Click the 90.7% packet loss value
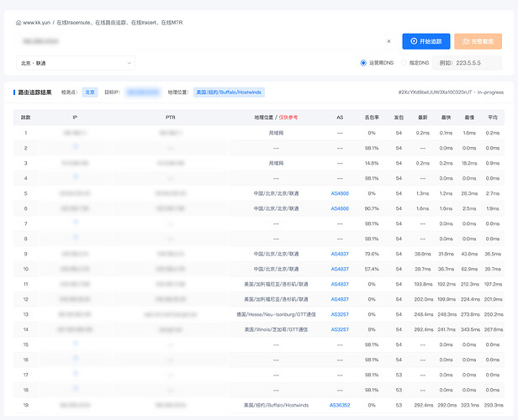Viewport: 518px width, 420px height. click(x=372, y=208)
